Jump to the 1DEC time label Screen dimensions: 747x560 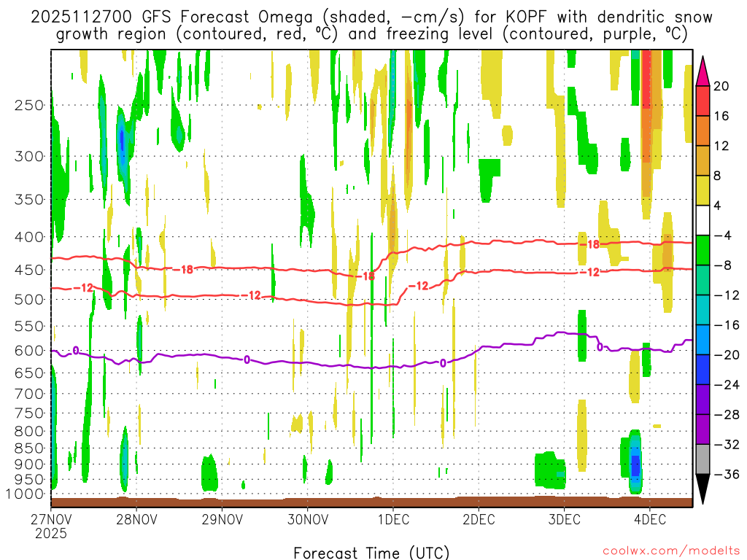(392, 519)
